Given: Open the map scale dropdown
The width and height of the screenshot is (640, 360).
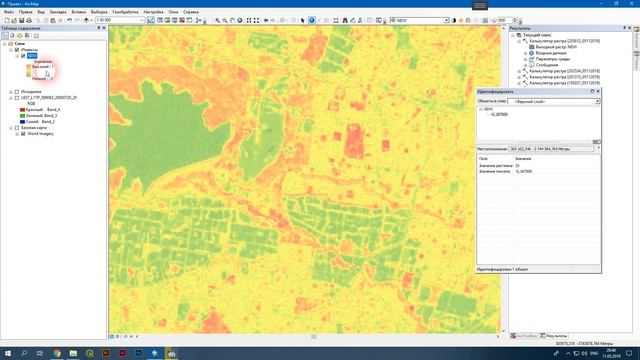Looking at the screenshot, I should coord(142,20).
